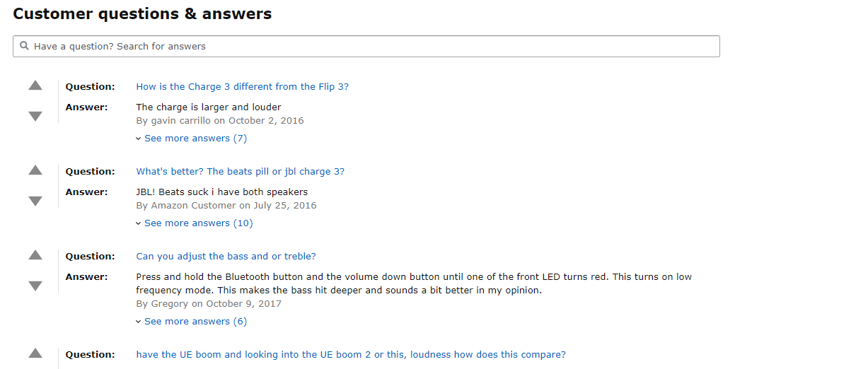Open question about Charge 3 versus Flip 3
This screenshot has width=868, height=369.
243,87
